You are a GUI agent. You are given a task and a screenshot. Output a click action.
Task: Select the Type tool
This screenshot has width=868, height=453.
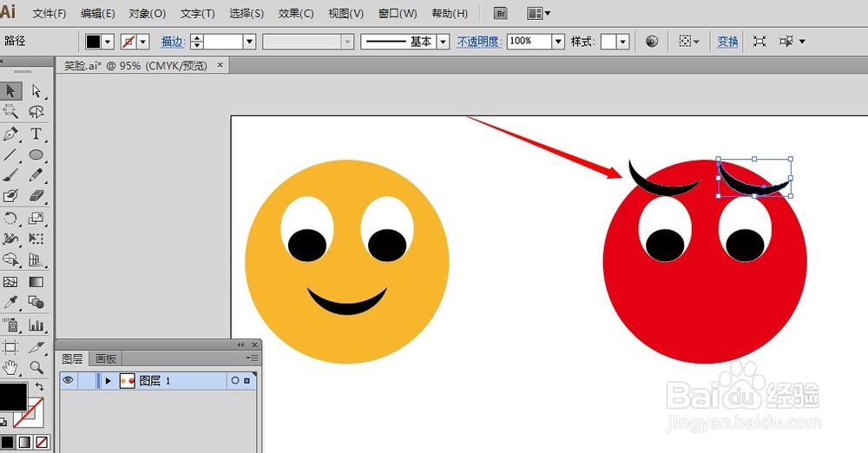pos(36,134)
